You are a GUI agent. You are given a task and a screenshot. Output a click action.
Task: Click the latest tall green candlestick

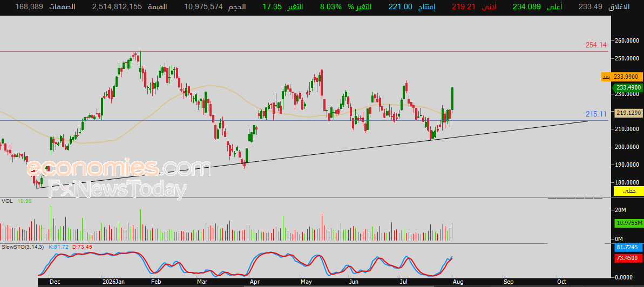(x=452, y=99)
